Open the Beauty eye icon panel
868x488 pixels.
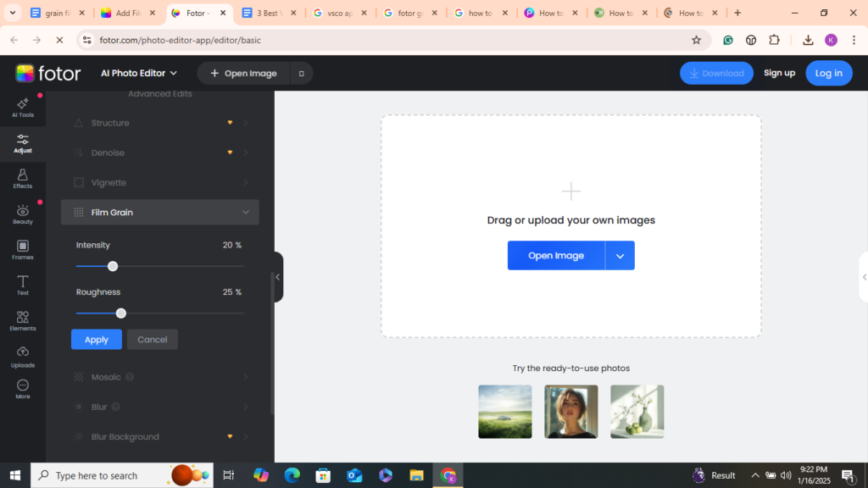[23, 214]
